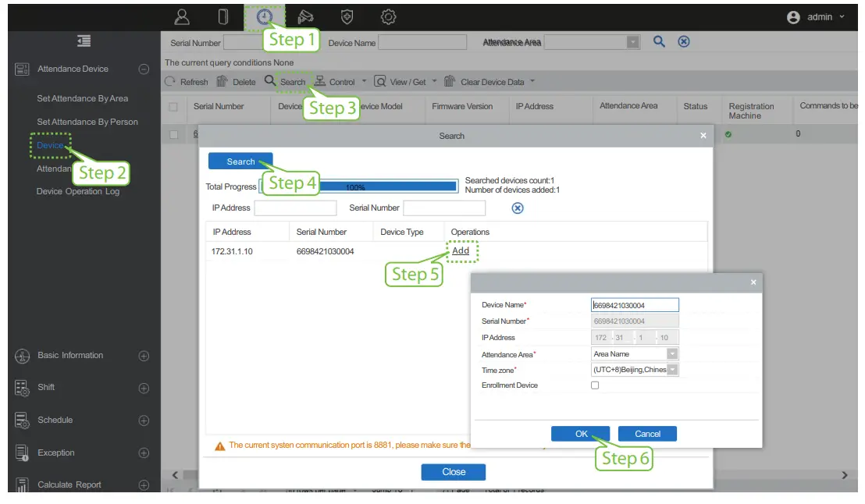Clear query conditions with the circled X icon
The height and width of the screenshot is (504, 865).
[x=684, y=41]
